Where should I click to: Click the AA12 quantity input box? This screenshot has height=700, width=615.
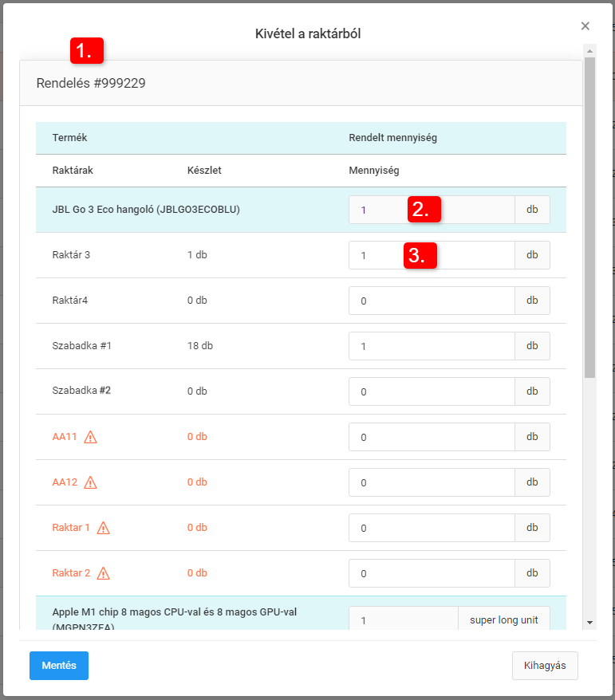[431, 483]
